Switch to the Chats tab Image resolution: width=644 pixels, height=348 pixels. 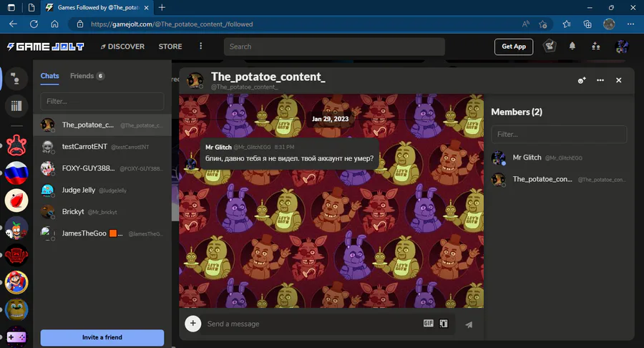point(49,76)
